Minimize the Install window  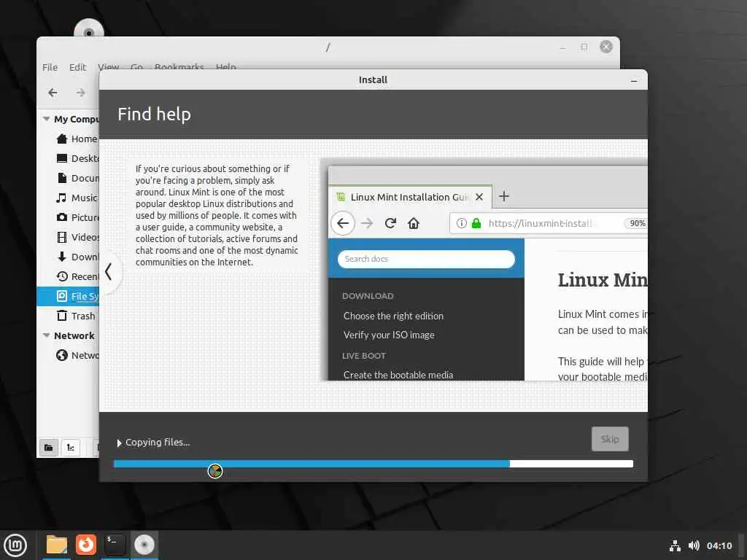coord(634,80)
